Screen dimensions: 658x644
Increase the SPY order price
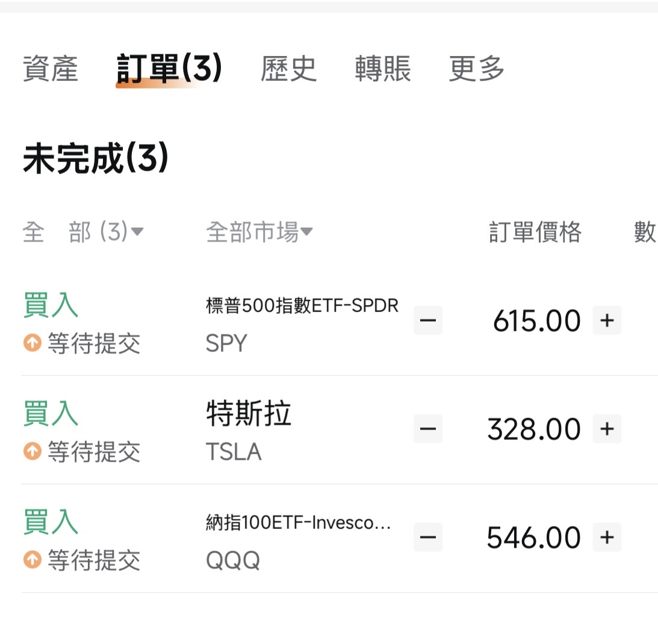pos(607,320)
